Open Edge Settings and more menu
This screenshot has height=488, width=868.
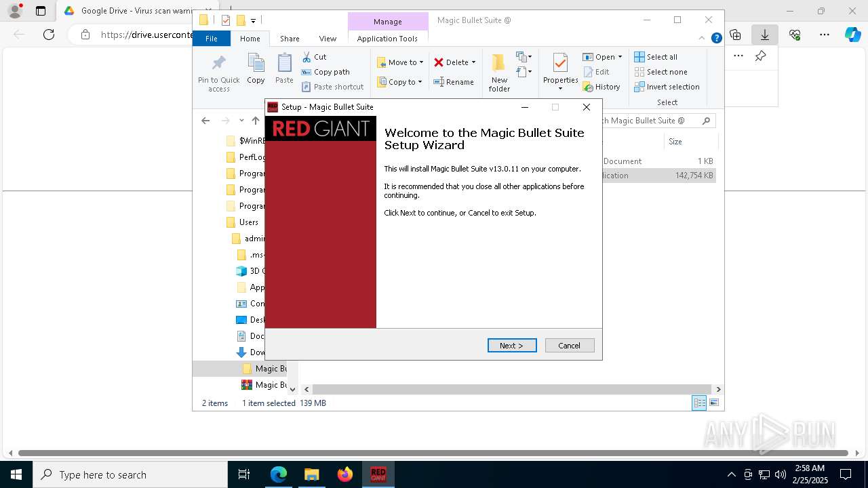(825, 35)
